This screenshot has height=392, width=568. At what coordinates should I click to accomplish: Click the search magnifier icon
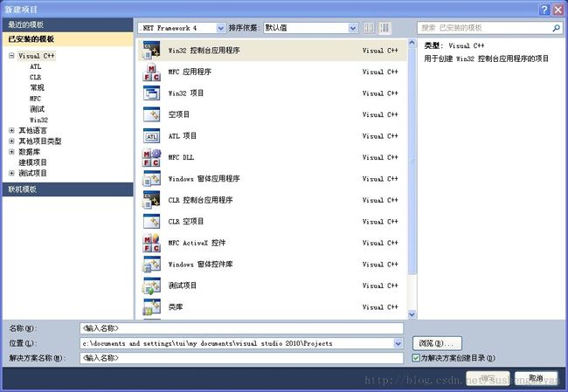point(556,28)
